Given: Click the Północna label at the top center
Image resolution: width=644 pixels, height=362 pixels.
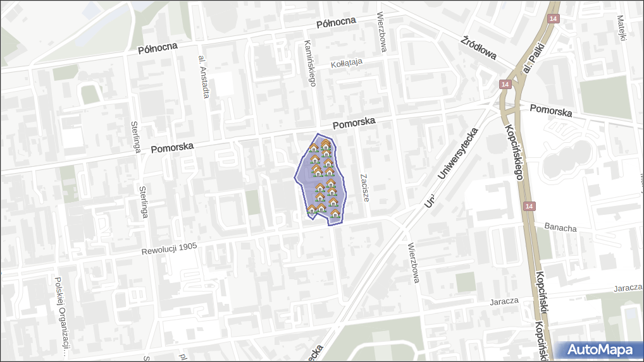Looking at the screenshot, I should coord(337,22).
